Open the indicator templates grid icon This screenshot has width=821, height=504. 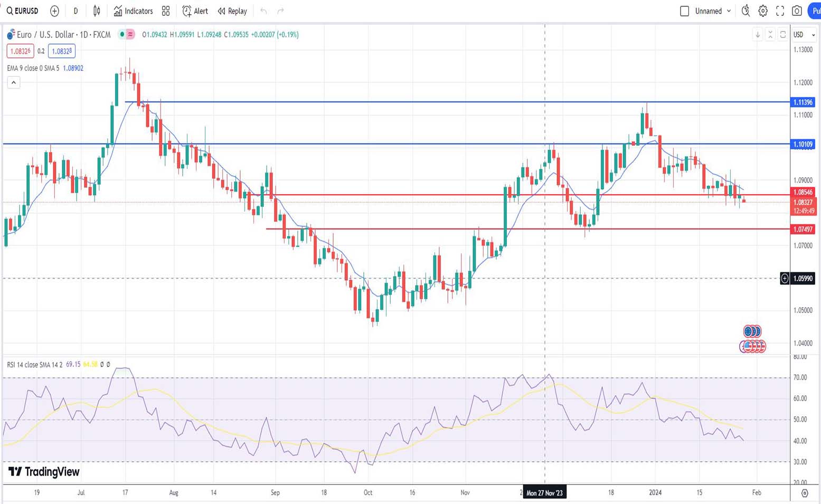(166, 11)
